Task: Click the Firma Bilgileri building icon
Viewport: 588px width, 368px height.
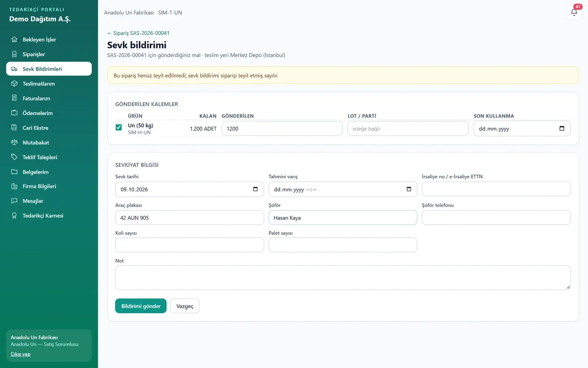Action: coord(14,186)
